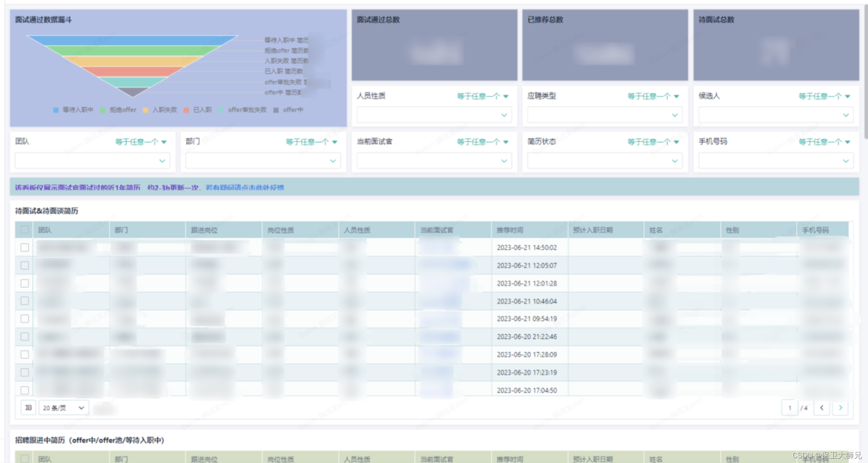
Task: Click the 当前面试官 column header
Action: [437, 230]
